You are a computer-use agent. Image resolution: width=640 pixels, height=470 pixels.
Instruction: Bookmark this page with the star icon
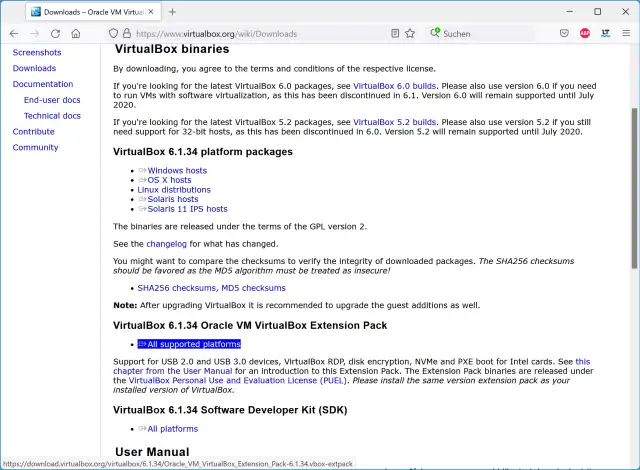point(410,33)
